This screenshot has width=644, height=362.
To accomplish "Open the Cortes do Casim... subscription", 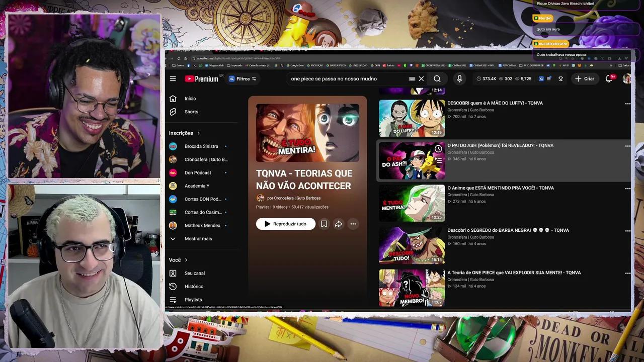I will 203,212.
